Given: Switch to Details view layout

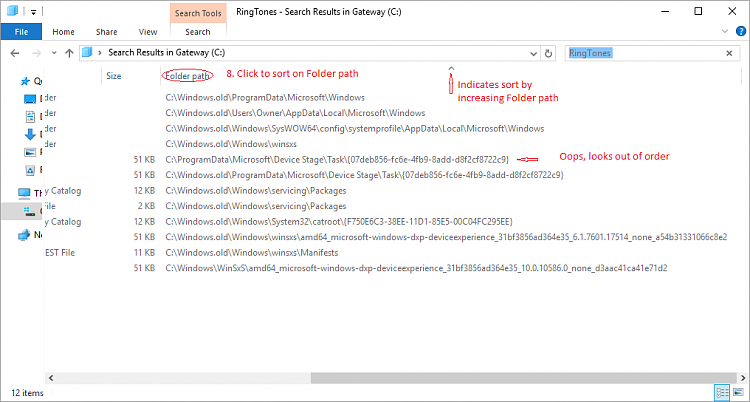Looking at the screenshot, I should tap(721, 393).
